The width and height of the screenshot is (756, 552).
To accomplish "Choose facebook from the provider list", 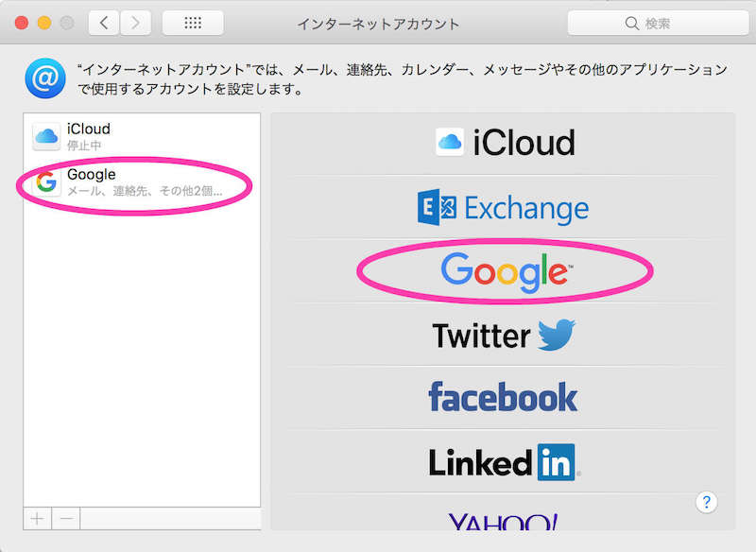I will [505, 398].
